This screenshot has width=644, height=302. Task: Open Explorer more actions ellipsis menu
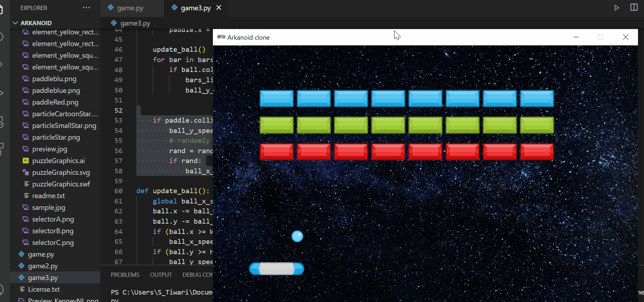[86, 7]
